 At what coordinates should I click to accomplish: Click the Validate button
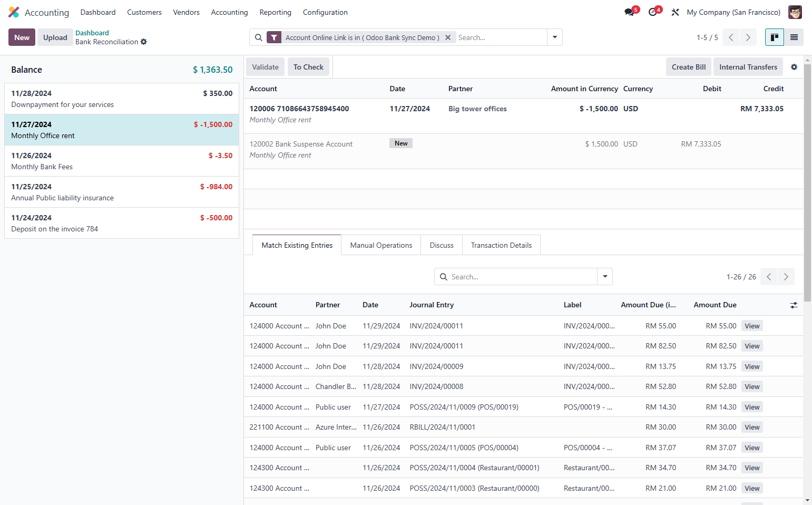coord(266,67)
